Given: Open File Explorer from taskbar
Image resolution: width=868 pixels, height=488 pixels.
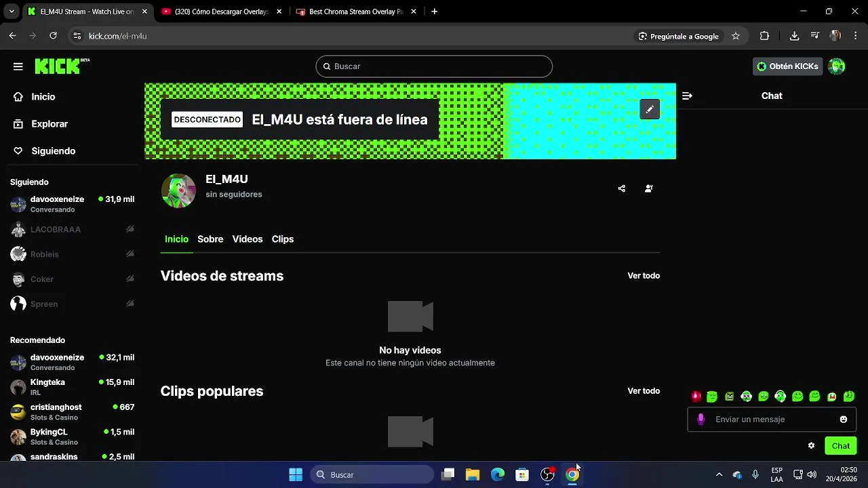Looking at the screenshot, I should tap(473, 474).
